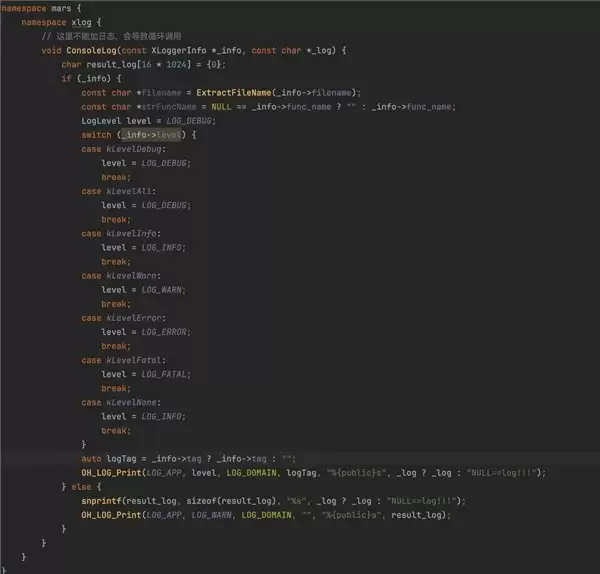600x574 pixels.
Task: Click the LOG_FATAL constant
Action: 164,373
